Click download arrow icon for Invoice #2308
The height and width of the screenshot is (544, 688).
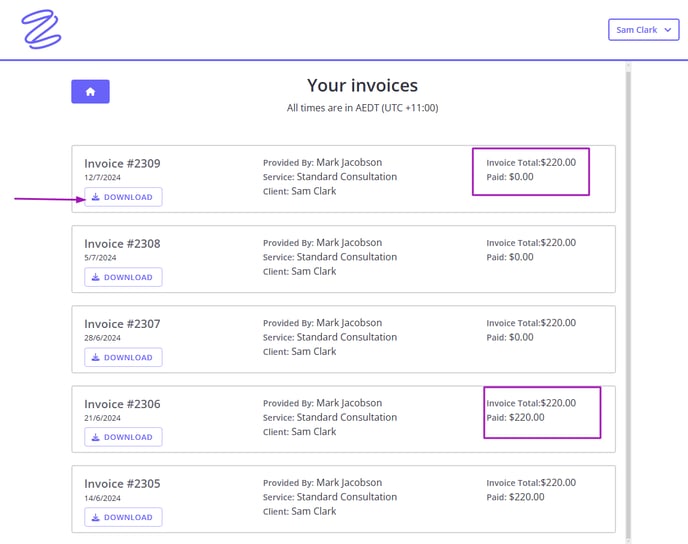coord(95,277)
